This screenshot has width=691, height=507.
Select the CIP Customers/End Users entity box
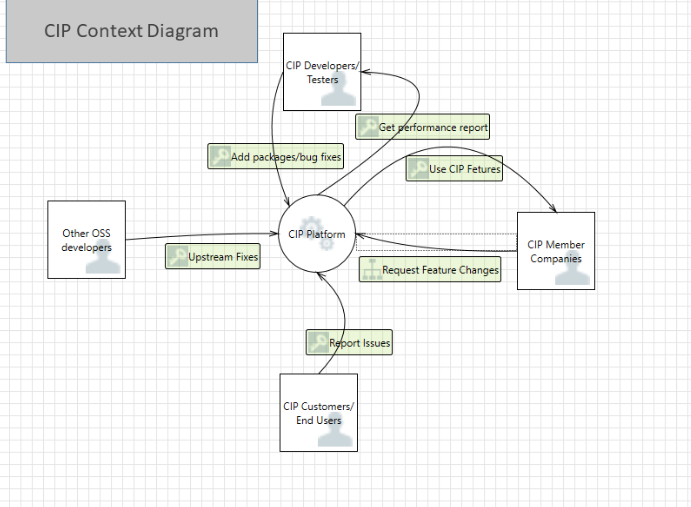(319, 413)
